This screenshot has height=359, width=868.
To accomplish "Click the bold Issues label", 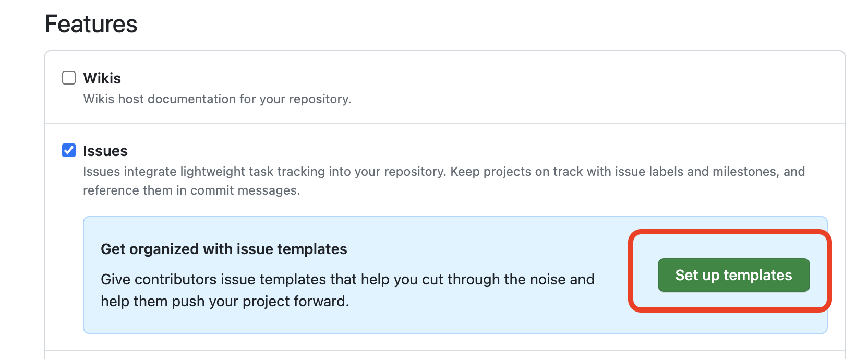I will [x=105, y=151].
